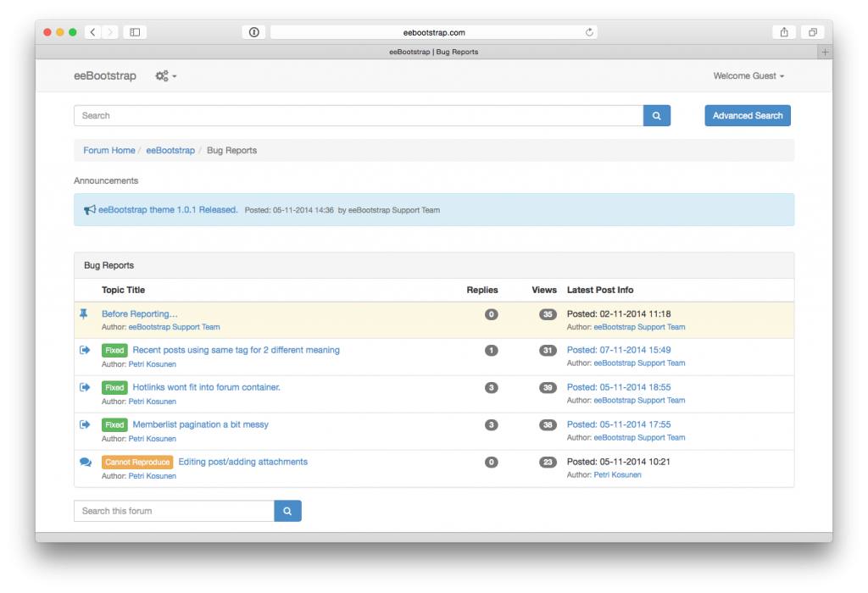868x593 pixels.
Task: Click Posted: 05-11-2014 10:21 text
Action: [x=618, y=462]
